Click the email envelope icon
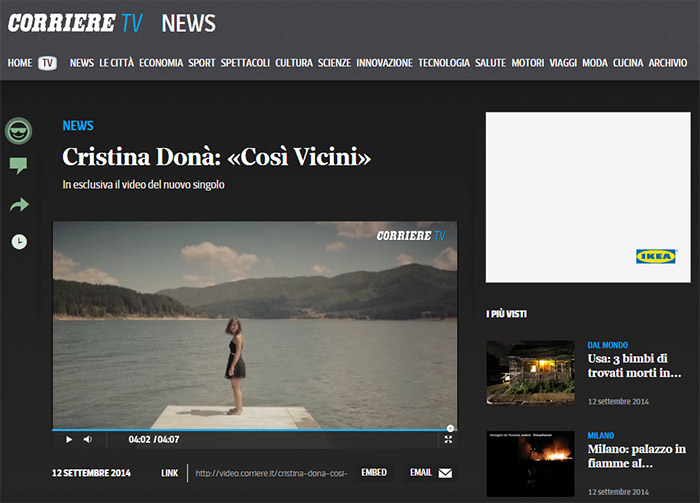The width and height of the screenshot is (700, 503). point(445,473)
